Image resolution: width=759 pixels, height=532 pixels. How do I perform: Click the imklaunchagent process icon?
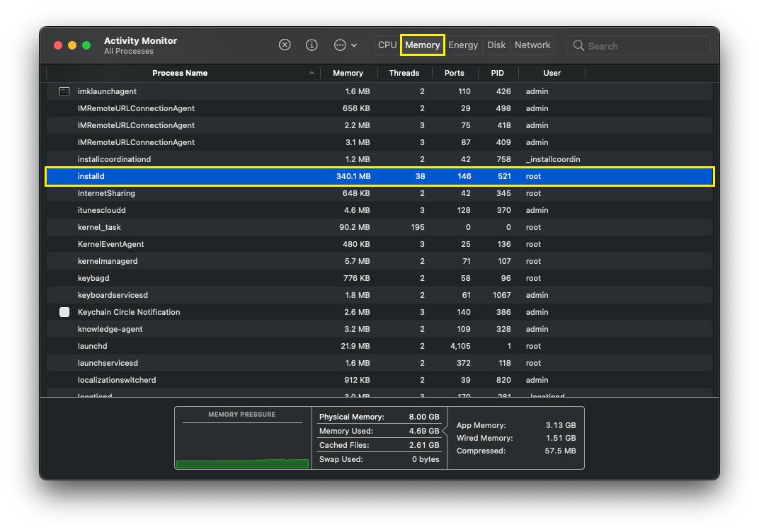coord(64,91)
